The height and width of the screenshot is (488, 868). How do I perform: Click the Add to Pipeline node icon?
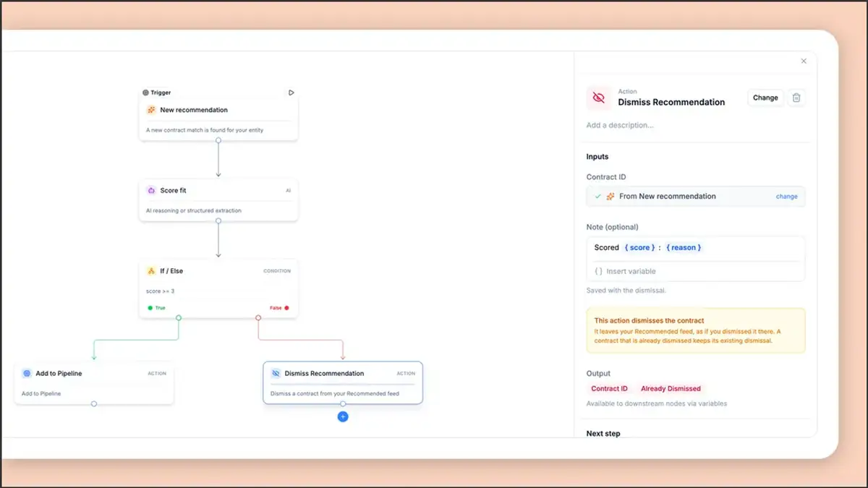[x=27, y=374]
